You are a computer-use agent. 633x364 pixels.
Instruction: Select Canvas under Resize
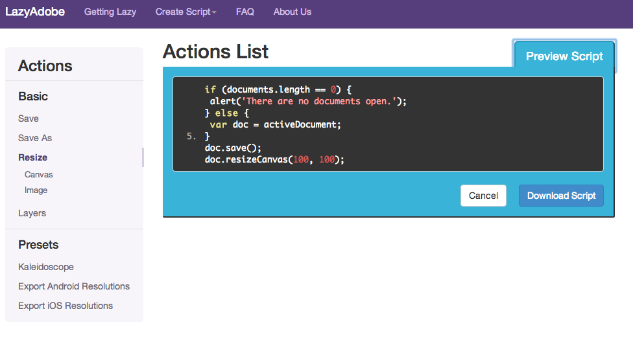pyautogui.click(x=39, y=174)
